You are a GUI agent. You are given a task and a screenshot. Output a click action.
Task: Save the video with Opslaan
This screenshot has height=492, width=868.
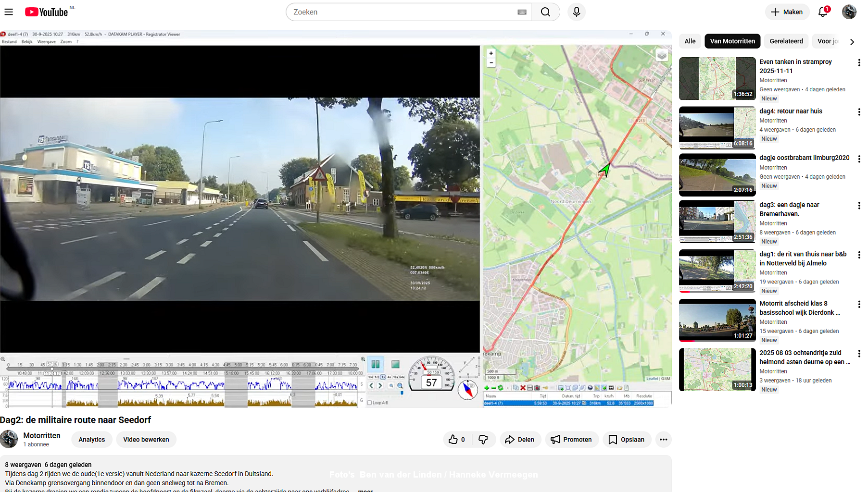pos(627,440)
